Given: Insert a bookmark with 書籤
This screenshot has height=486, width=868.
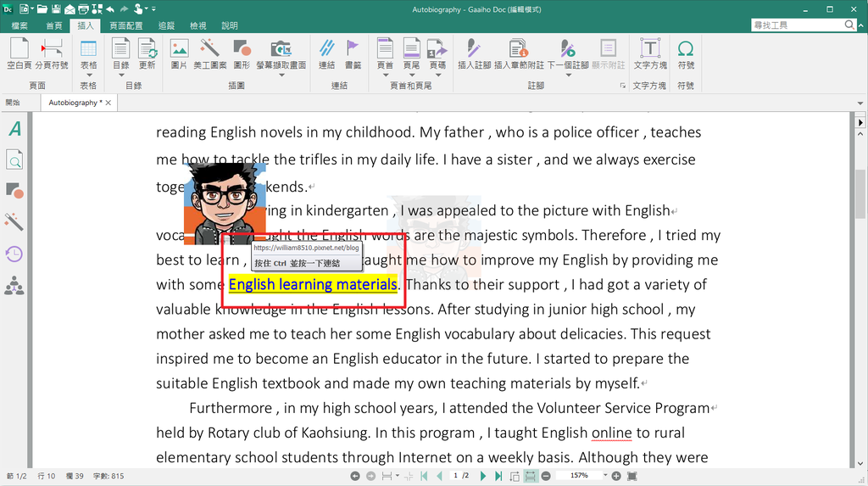Looking at the screenshot, I should tap(353, 53).
